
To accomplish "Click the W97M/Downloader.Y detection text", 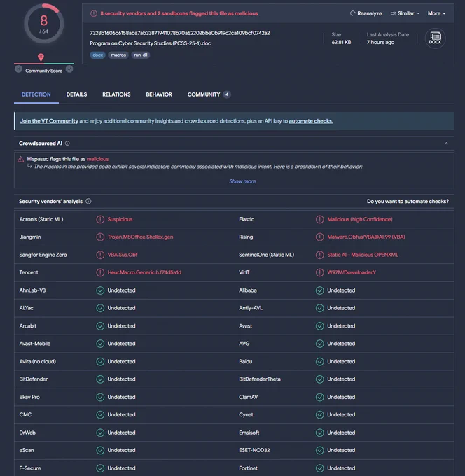I will click(352, 272).
